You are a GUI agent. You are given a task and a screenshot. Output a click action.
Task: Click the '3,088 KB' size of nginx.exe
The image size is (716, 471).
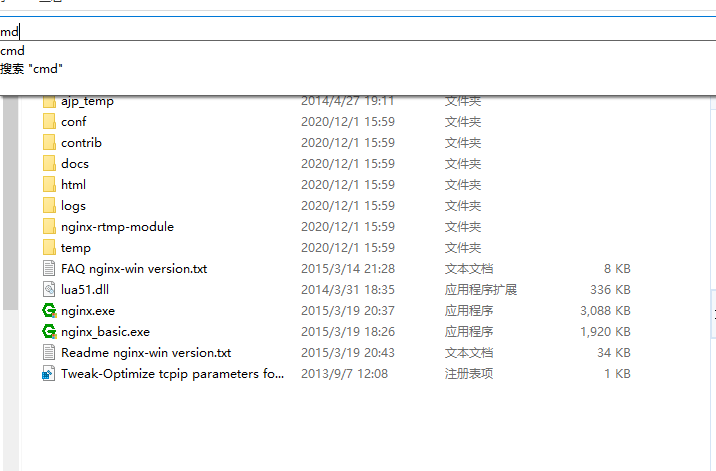(605, 311)
